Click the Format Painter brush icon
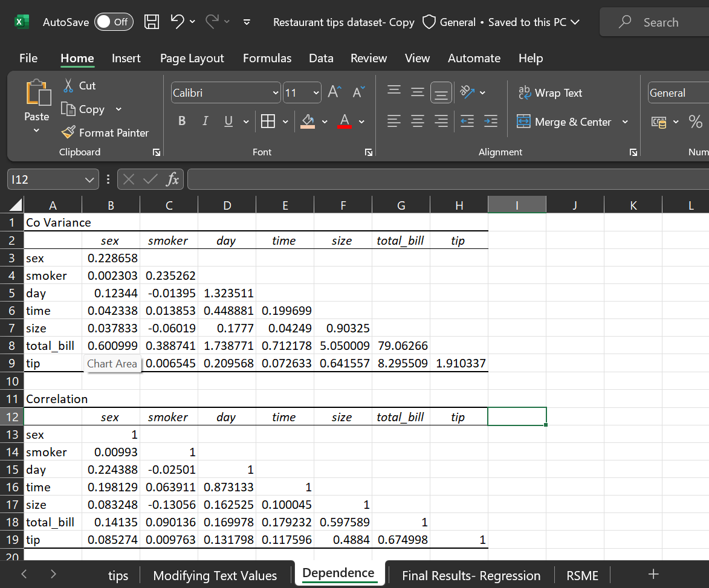 coord(69,132)
